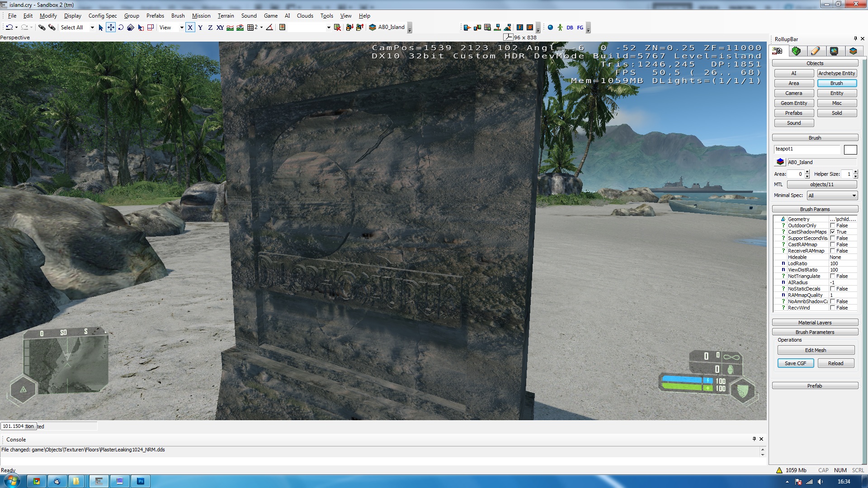Click the Link objects chain icon
Screen dimensions: 868x488
pos(42,28)
